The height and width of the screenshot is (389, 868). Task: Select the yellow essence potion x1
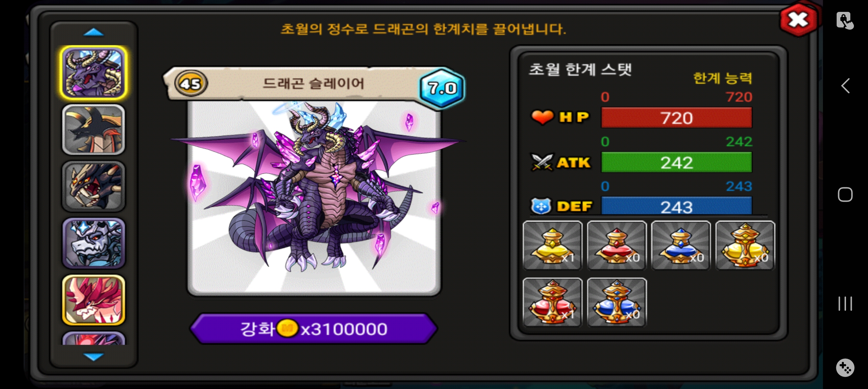click(x=552, y=245)
